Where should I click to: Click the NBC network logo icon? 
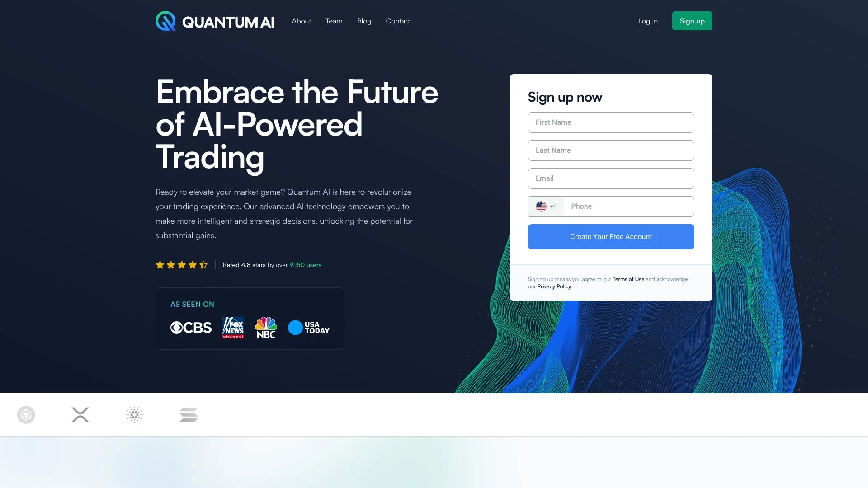pyautogui.click(x=265, y=327)
